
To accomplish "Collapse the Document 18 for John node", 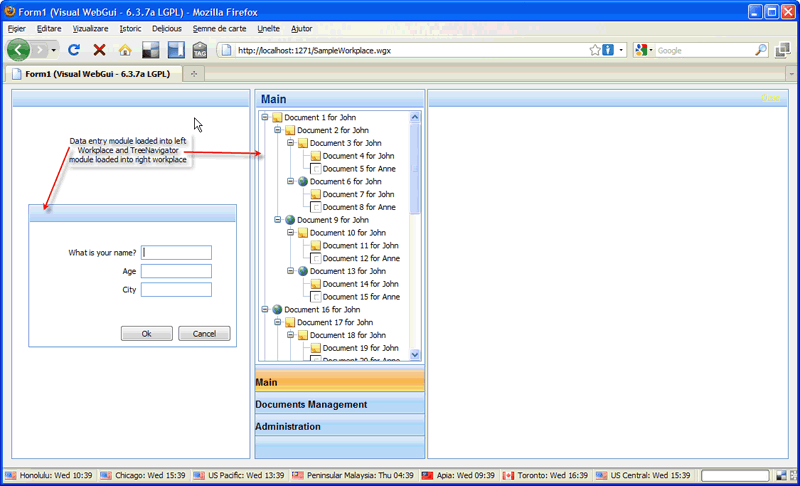I will click(290, 335).
